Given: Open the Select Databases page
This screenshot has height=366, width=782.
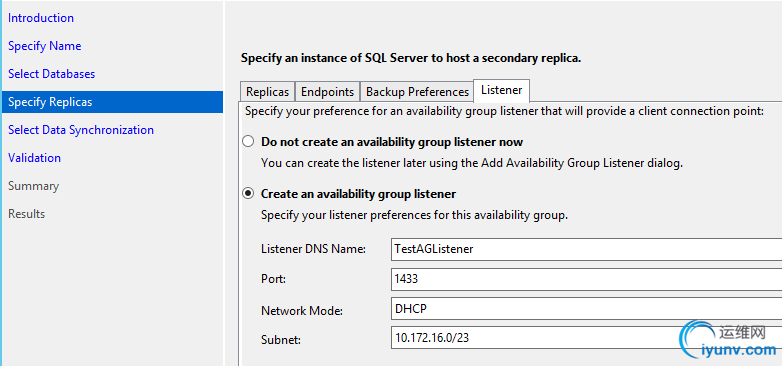Looking at the screenshot, I should pos(51,74).
